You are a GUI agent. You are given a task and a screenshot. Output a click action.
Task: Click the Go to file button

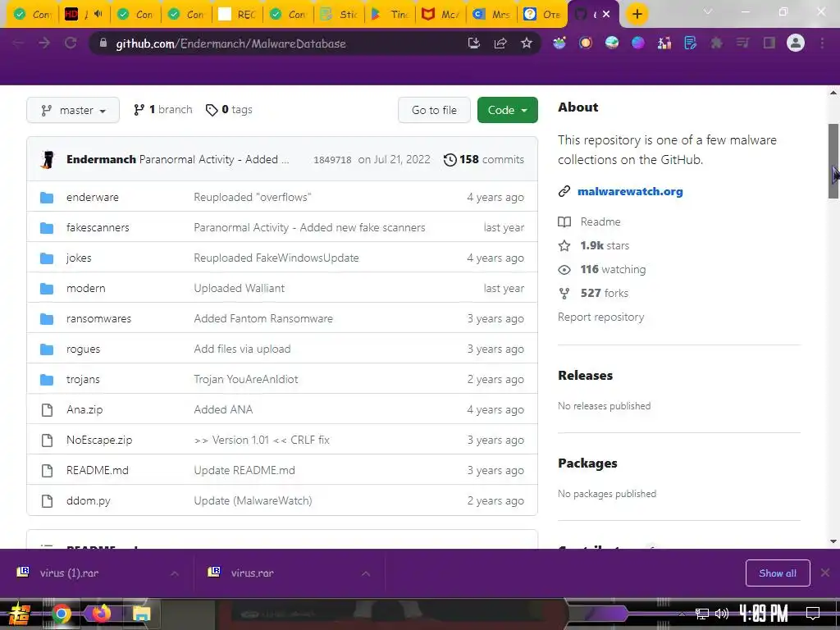[x=434, y=111]
